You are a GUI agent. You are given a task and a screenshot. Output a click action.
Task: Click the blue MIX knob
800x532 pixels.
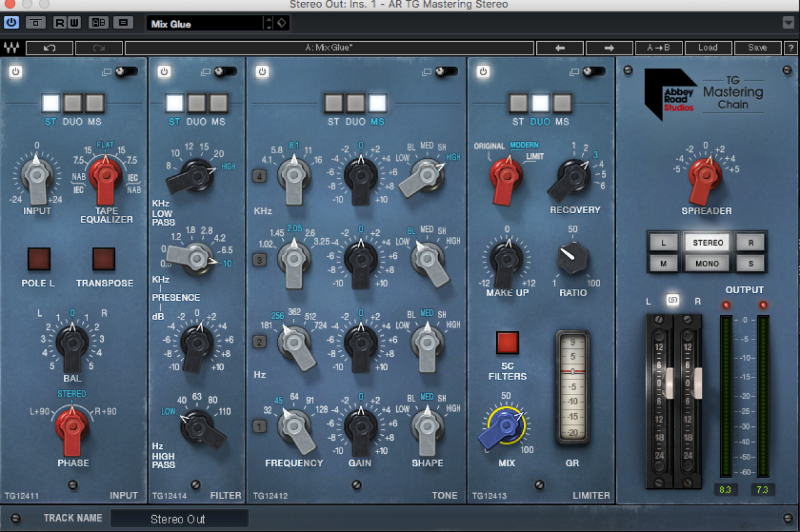click(x=505, y=426)
